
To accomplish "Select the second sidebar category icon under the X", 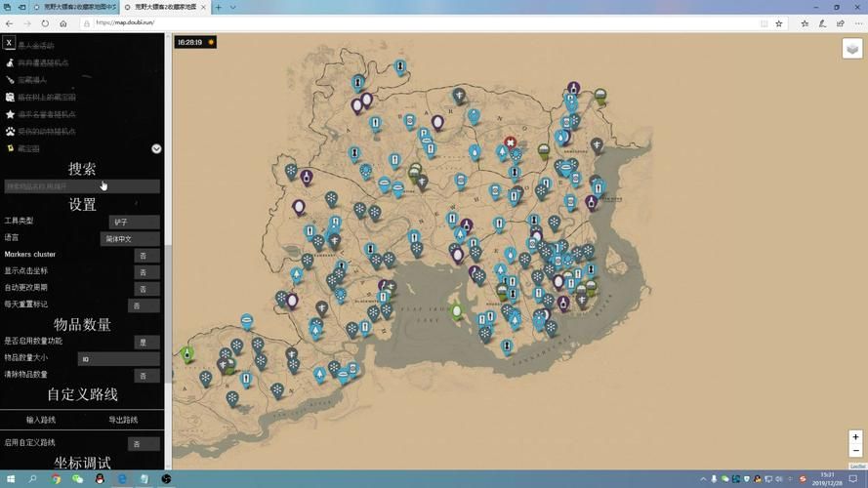I will pos(10,63).
